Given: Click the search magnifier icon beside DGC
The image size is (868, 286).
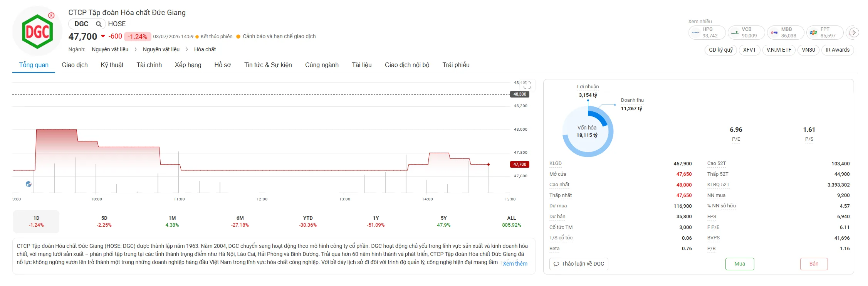Looking at the screenshot, I should 99,24.
